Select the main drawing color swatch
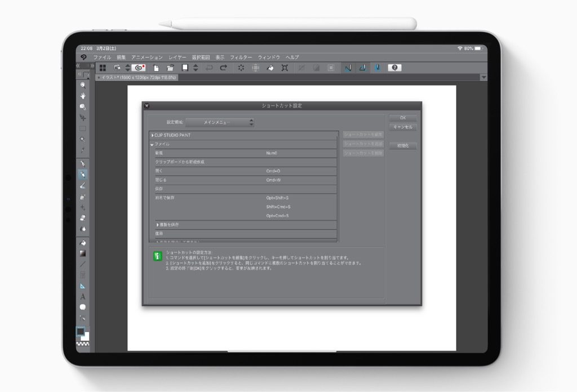The height and width of the screenshot is (392, 577). coord(81,331)
